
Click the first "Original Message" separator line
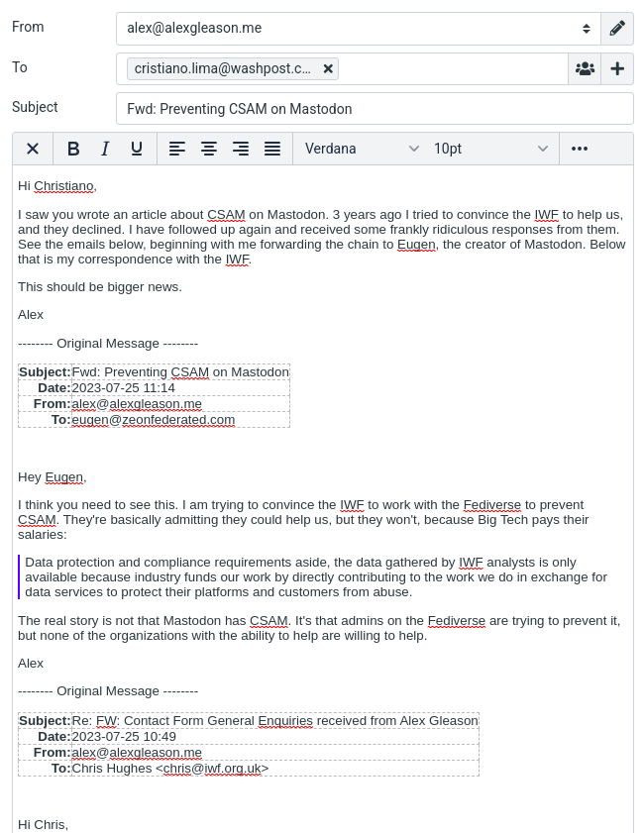(108, 344)
